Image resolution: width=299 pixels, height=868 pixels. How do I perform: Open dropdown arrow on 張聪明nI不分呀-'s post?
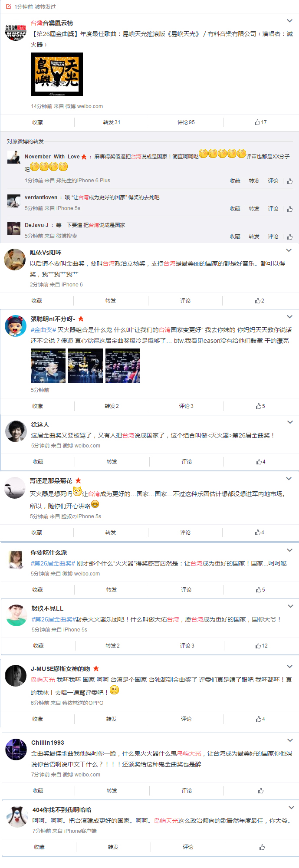(x=290, y=317)
